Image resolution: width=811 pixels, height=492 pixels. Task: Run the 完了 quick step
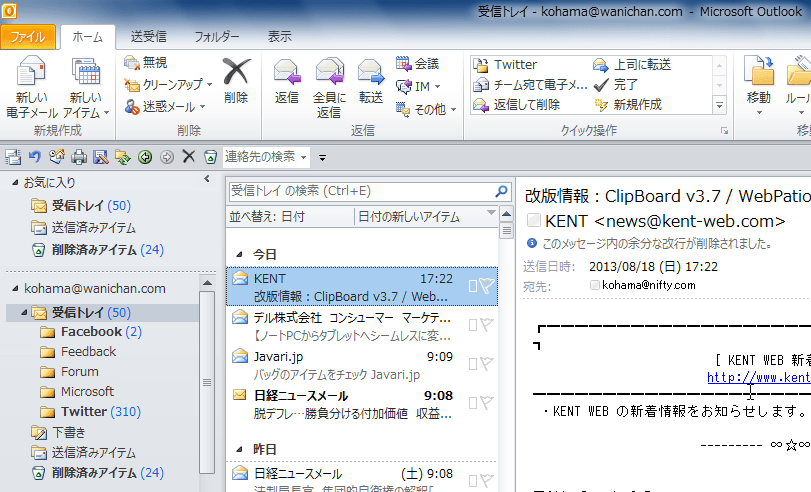pos(615,84)
